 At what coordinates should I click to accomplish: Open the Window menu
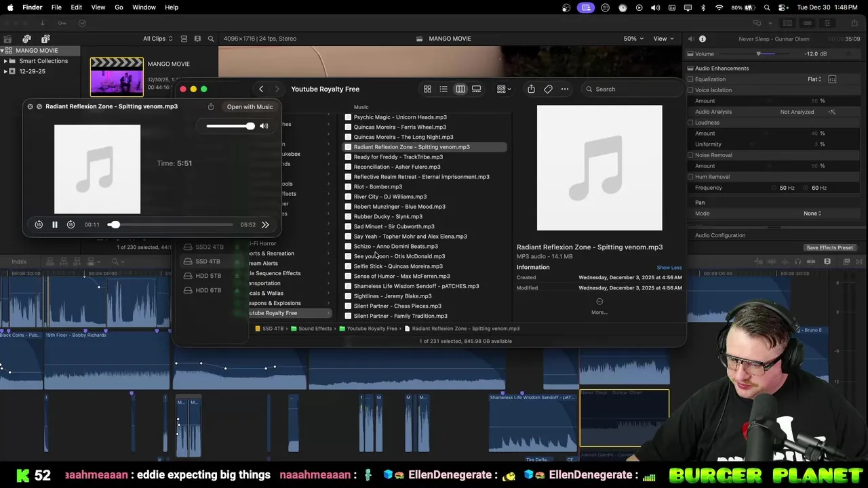click(144, 7)
